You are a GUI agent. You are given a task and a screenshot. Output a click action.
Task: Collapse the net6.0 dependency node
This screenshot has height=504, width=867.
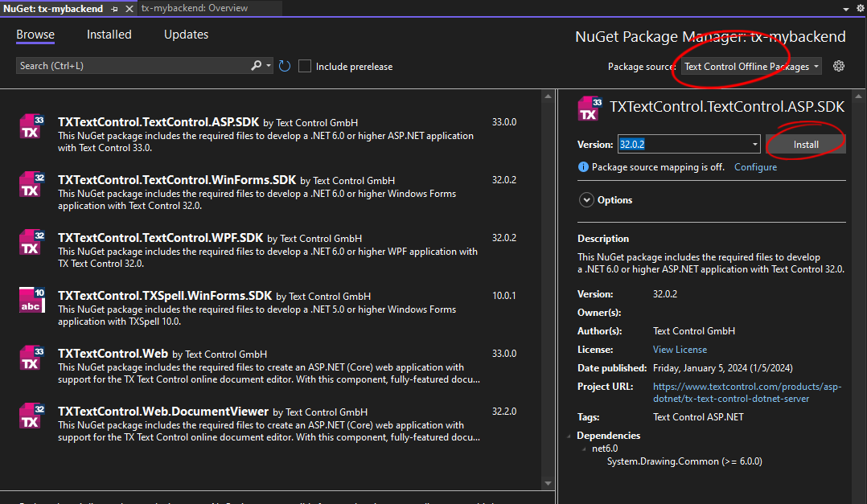[x=585, y=449]
